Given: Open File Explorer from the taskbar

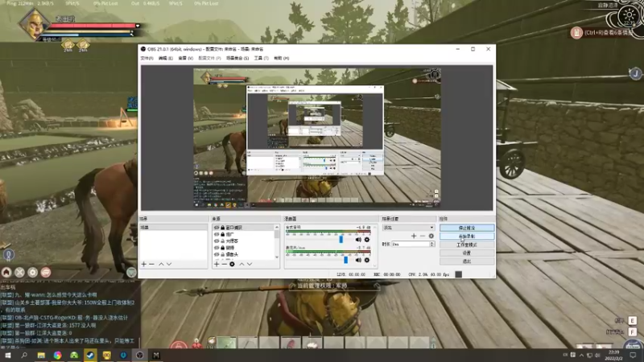Looking at the screenshot, I should click(41, 355).
